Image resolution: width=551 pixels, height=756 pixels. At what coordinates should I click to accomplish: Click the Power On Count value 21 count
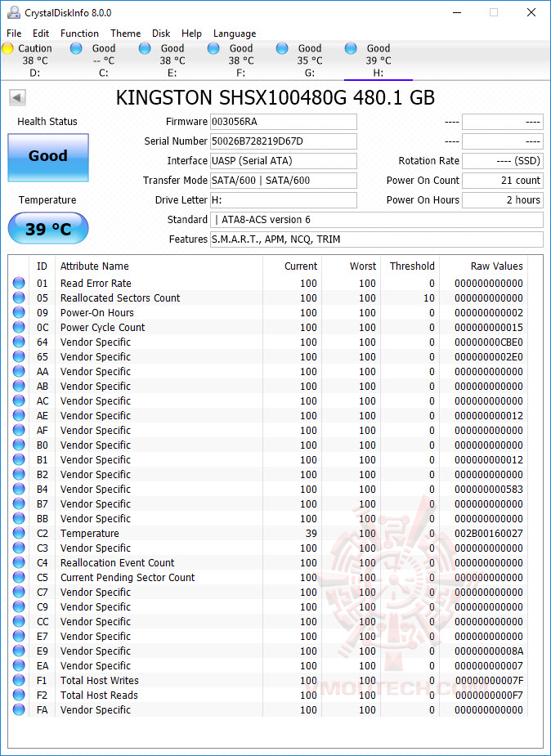pos(502,181)
